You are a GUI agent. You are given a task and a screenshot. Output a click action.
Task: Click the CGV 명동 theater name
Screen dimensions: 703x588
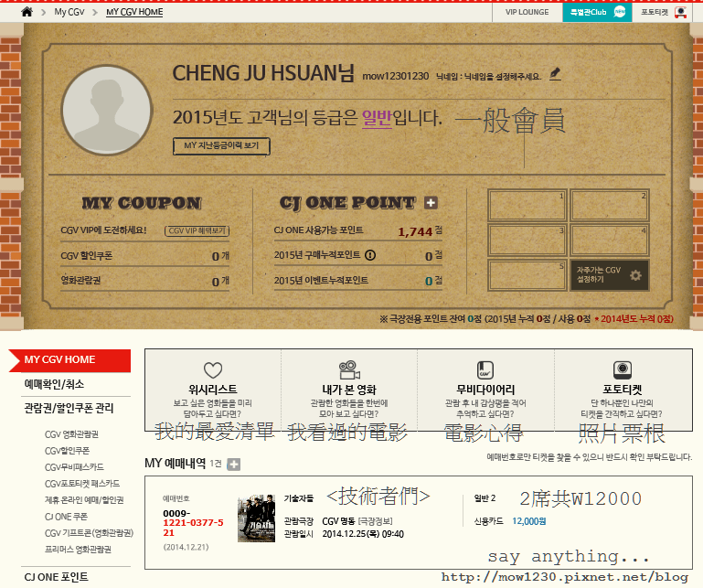pos(338,521)
